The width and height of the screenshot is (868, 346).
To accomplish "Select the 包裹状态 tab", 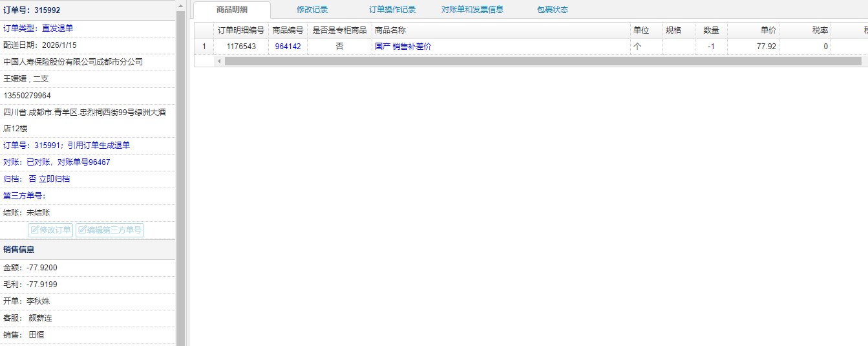I will [x=552, y=10].
